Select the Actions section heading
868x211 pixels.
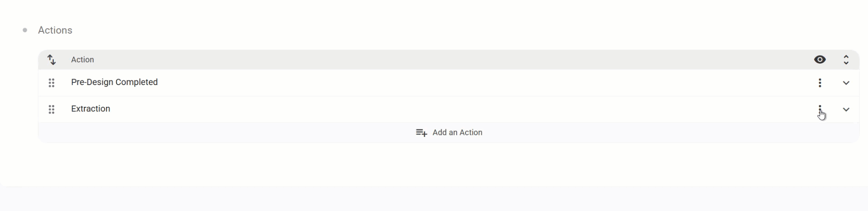(55, 30)
